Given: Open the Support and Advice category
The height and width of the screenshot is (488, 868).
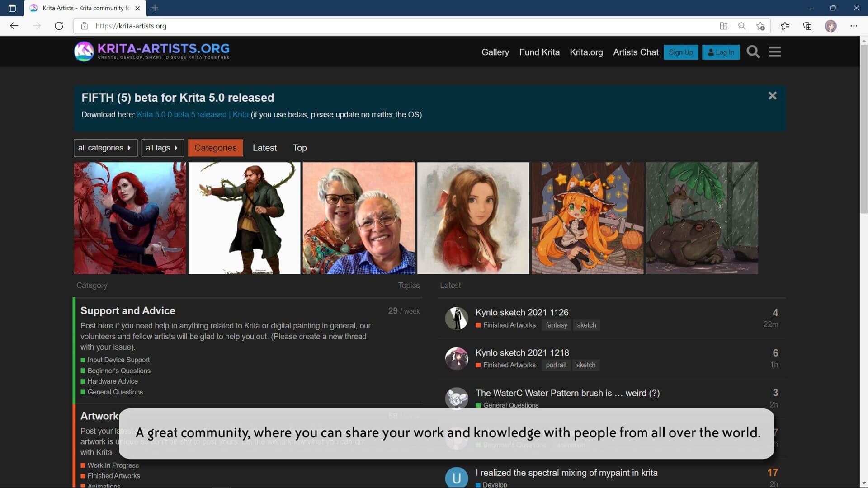Looking at the screenshot, I should tap(127, 310).
